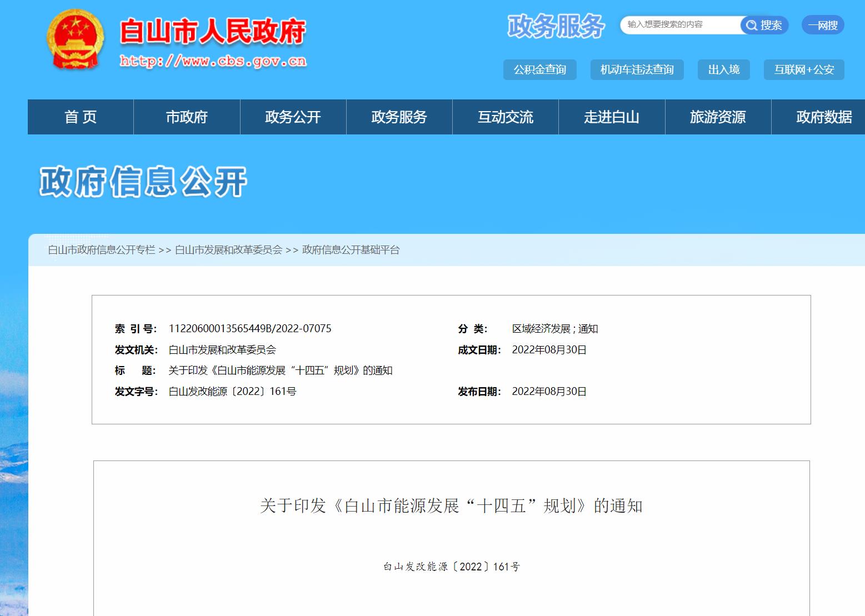Image resolution: width=865 pixels, height=616 pixels.
Task: Click the 政务服务 banner graphic
Action: coord(556,26)
